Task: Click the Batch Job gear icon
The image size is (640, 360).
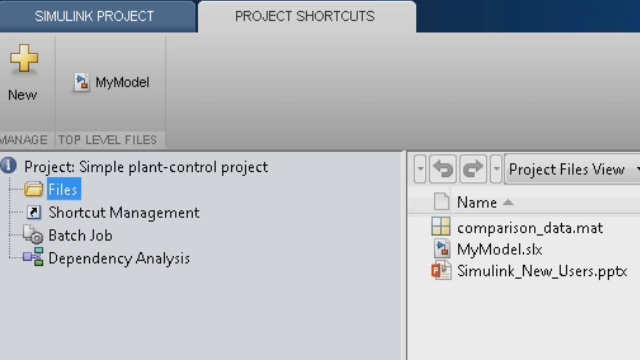Action: pyautogui.click(x=33, y=235)
